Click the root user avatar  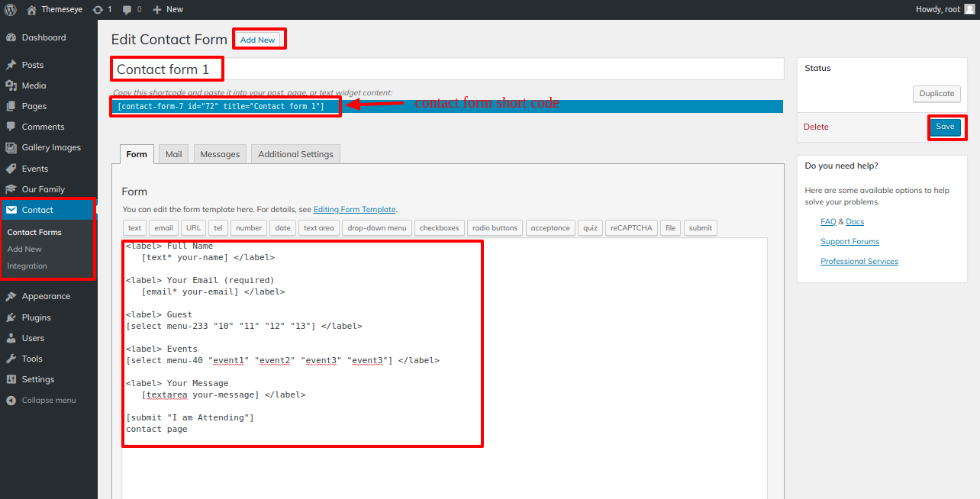tap(969, 9)
